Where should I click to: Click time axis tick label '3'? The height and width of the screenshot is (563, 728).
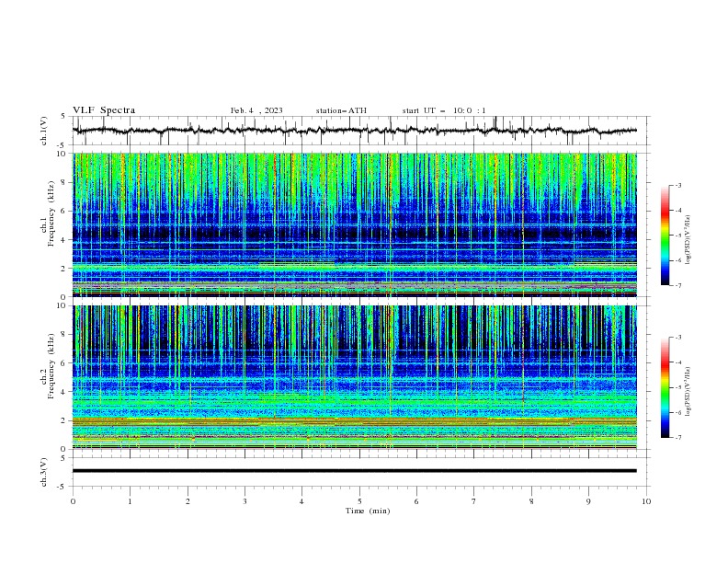click(245, 501)
